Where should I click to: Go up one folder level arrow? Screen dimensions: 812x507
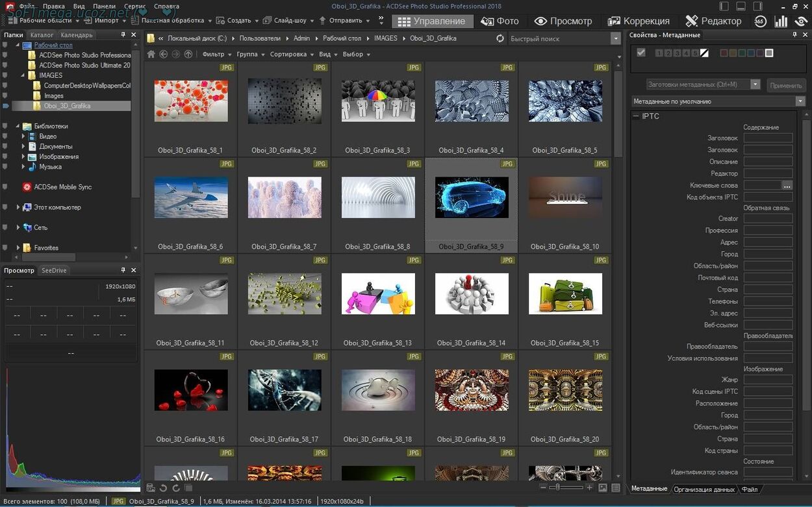pos(188,55)
